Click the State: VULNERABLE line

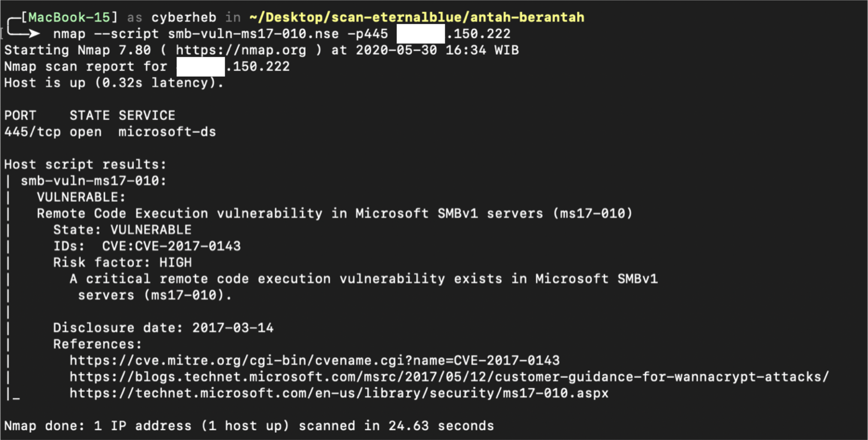(122, 230)
